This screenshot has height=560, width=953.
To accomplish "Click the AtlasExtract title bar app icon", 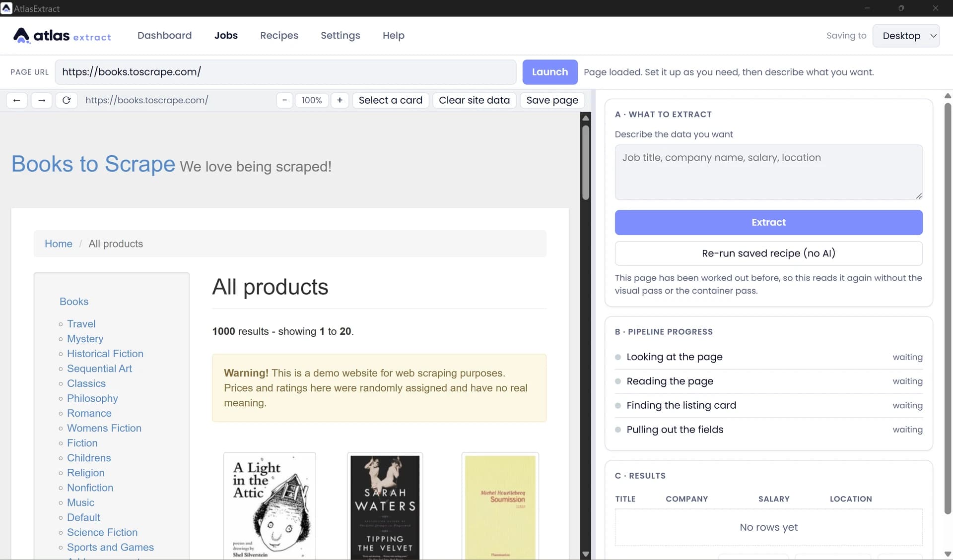I will (6, 8).
